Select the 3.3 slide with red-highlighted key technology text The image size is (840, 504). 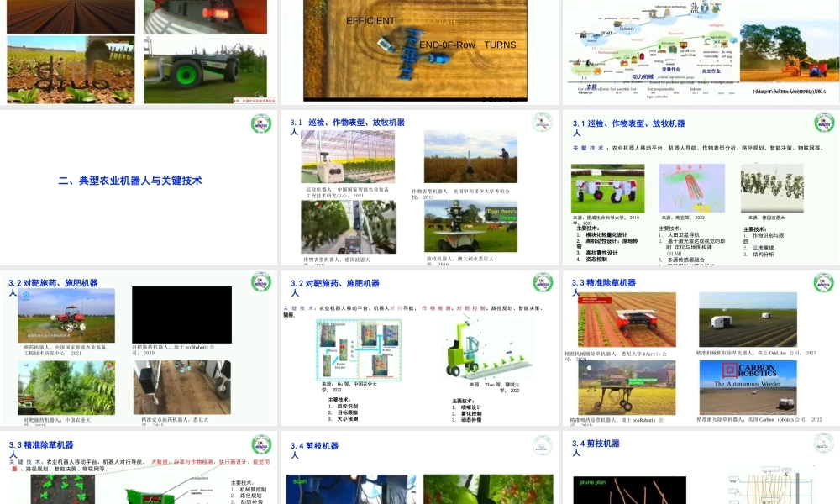pyautogui.click(x=139, y=468)
